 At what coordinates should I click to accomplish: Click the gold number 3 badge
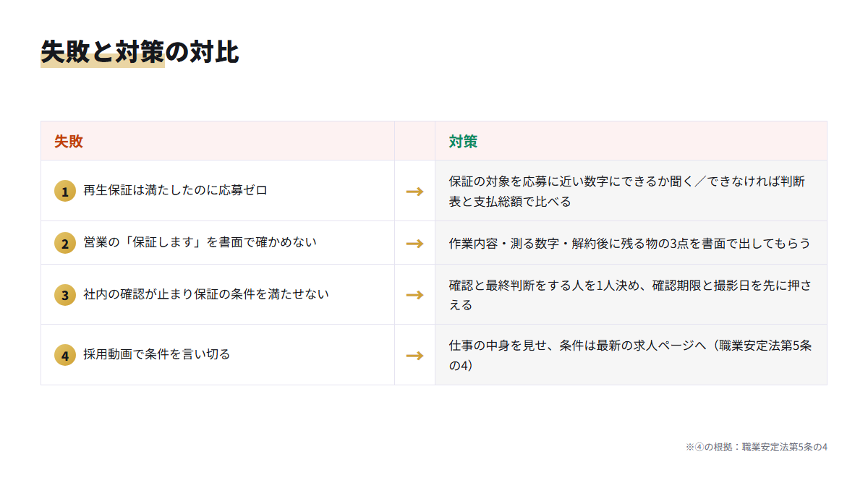[x=65, y=294]
